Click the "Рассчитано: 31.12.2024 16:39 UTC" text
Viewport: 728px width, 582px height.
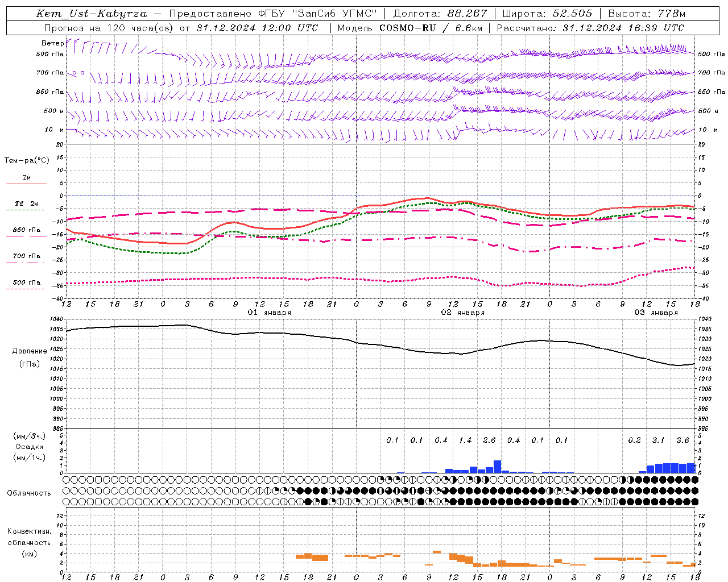point(590,28)
